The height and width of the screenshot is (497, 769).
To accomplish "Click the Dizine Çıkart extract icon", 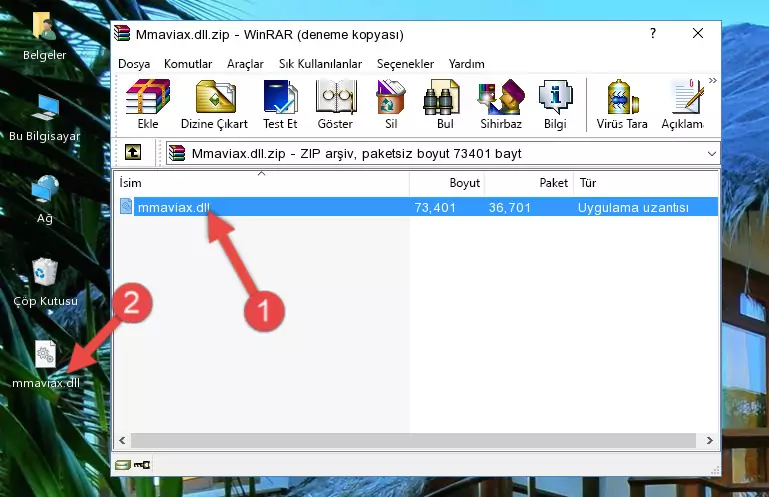I will pyautogui.click(x=214, y=104).
